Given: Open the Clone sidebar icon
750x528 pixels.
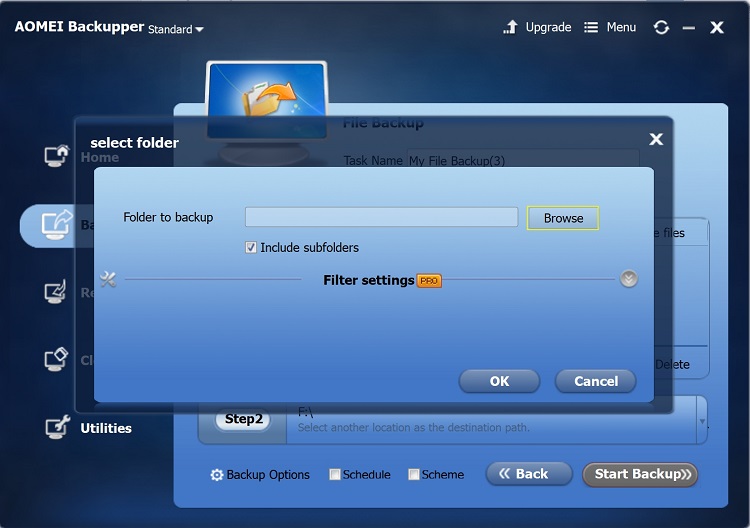Looking at the screenshot, I should pos(56,359).
